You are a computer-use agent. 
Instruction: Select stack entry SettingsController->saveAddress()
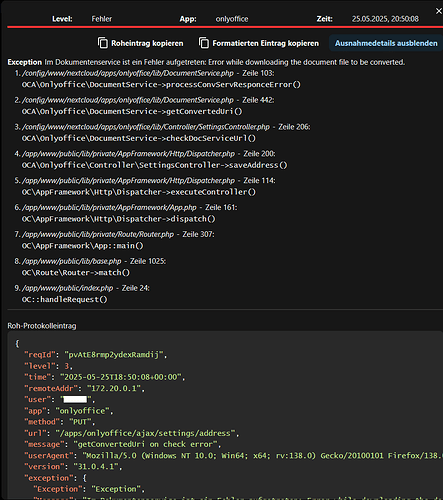[154, 165]
